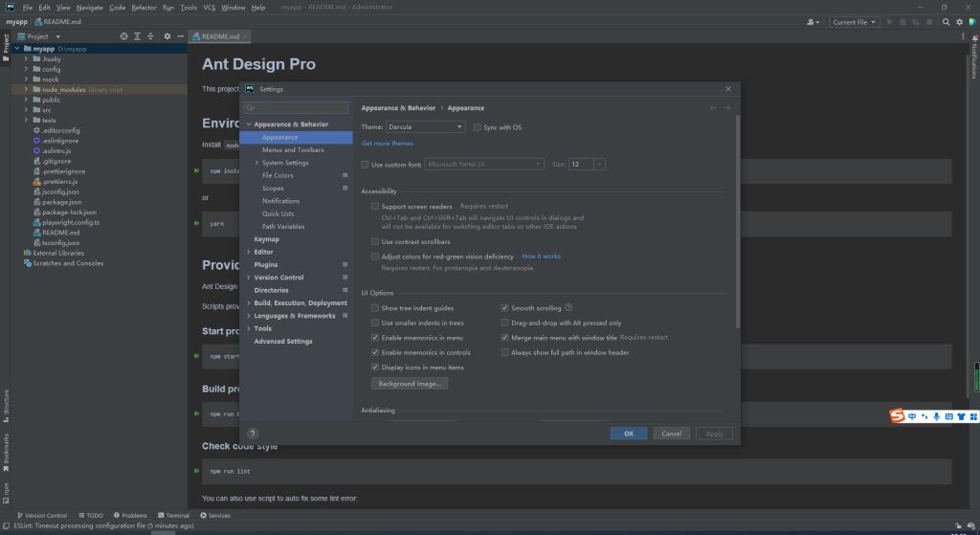Click smooth scrolling help circle icon

tap(568, 307)
